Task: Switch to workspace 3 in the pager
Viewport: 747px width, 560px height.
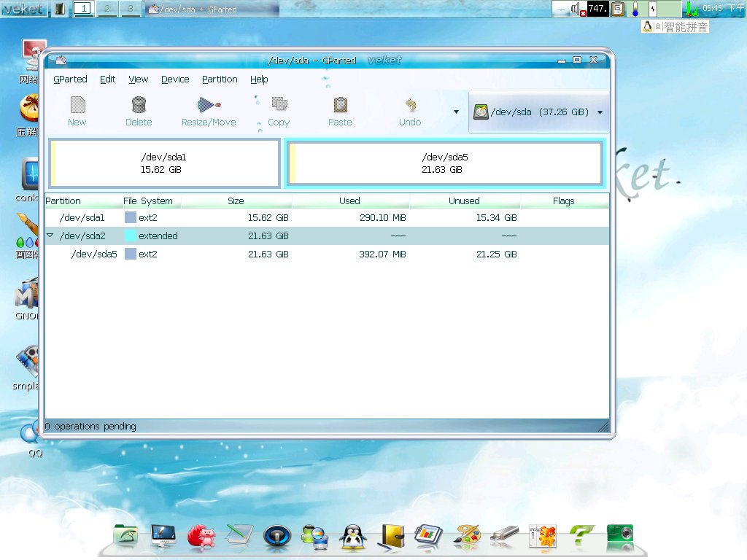Action: click(x=130, y=9)
